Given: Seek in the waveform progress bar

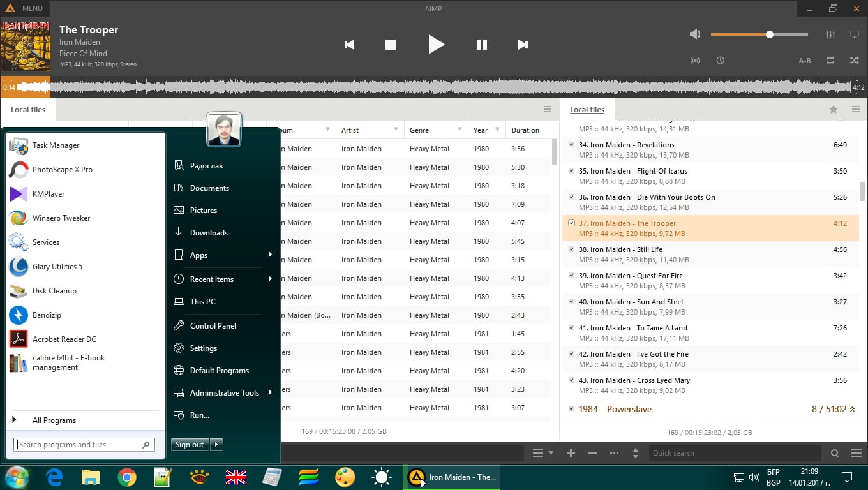Looking at the screenshot, I should tap(434, 87).
